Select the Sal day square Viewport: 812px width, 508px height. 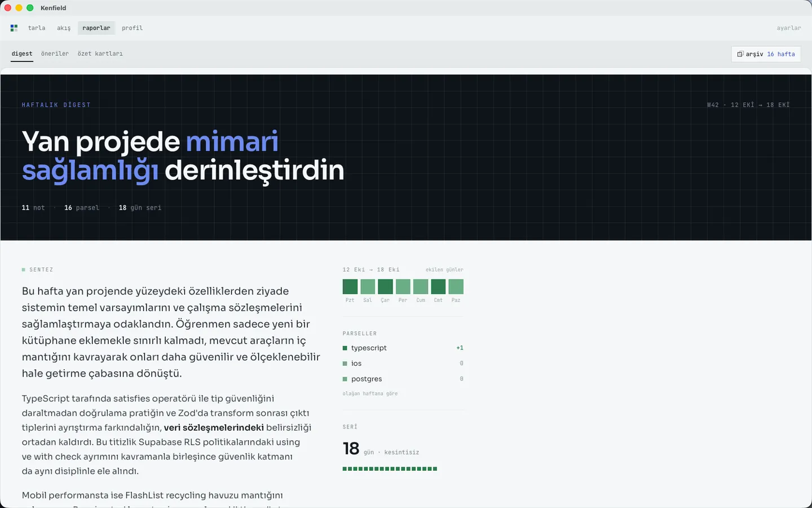point(368,287)
